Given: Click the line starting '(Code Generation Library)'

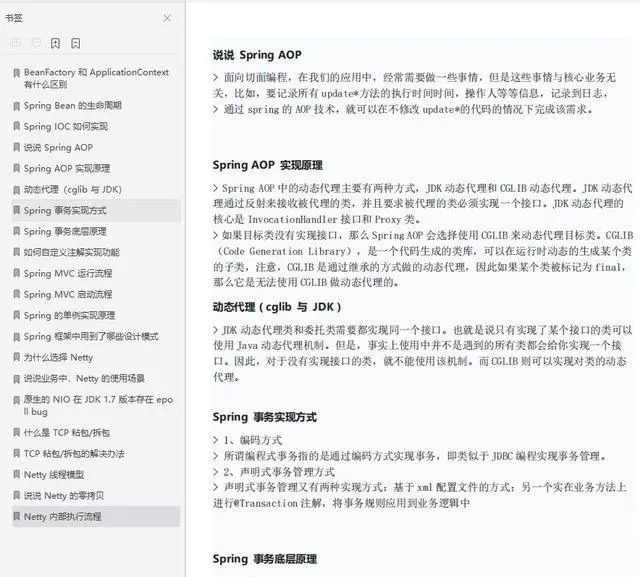Looking at the screenshot, I should click(x=422, y=251).
